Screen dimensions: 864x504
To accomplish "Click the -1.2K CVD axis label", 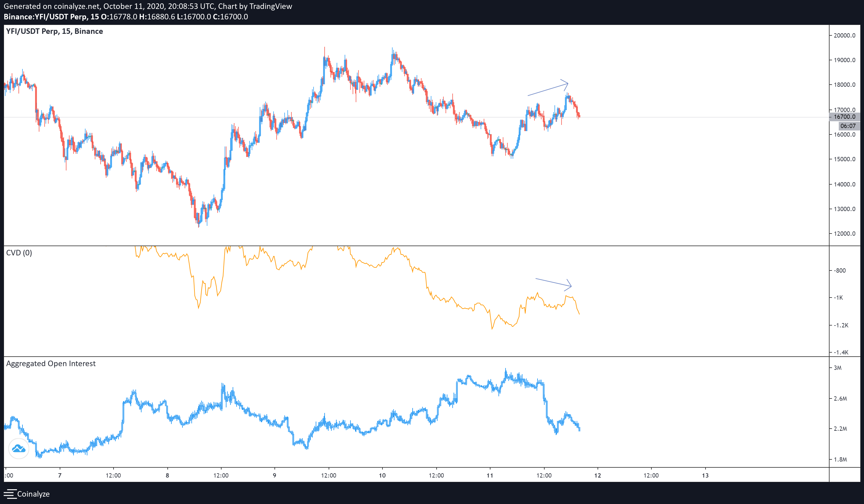I will tap(841, 325).
